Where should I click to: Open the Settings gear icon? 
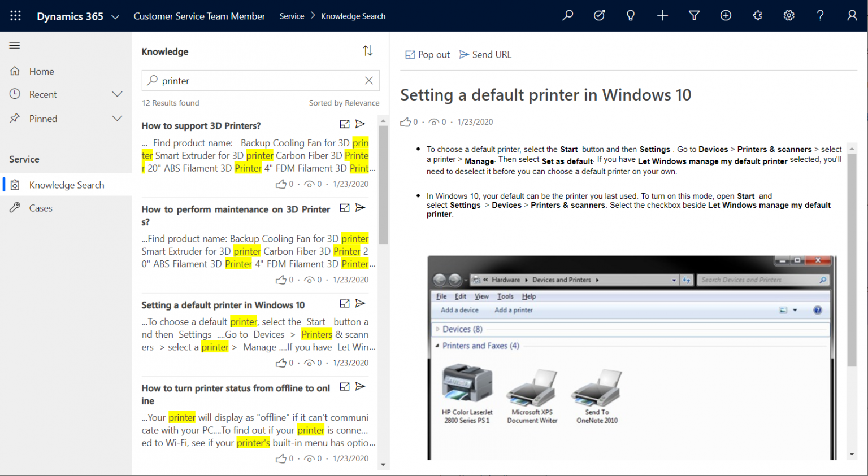click(x=789, y=16)
